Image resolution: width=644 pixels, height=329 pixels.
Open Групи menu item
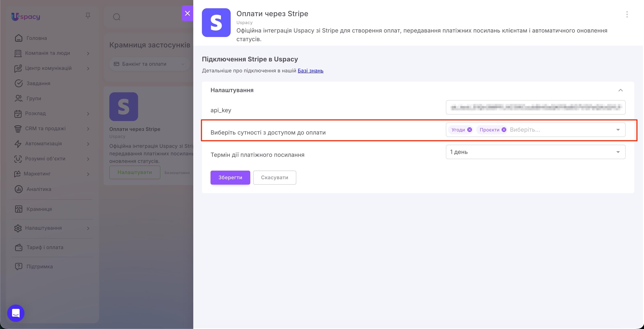34,98
